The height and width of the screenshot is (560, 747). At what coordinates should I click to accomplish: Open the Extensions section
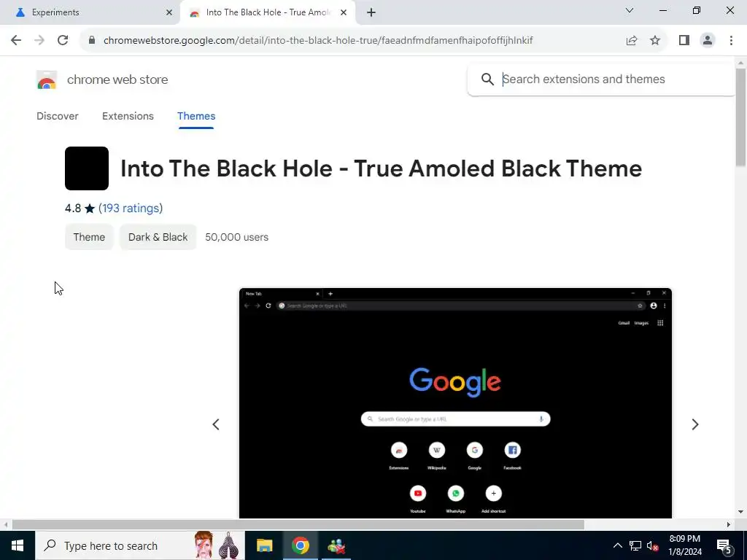[x=128, y=116]
